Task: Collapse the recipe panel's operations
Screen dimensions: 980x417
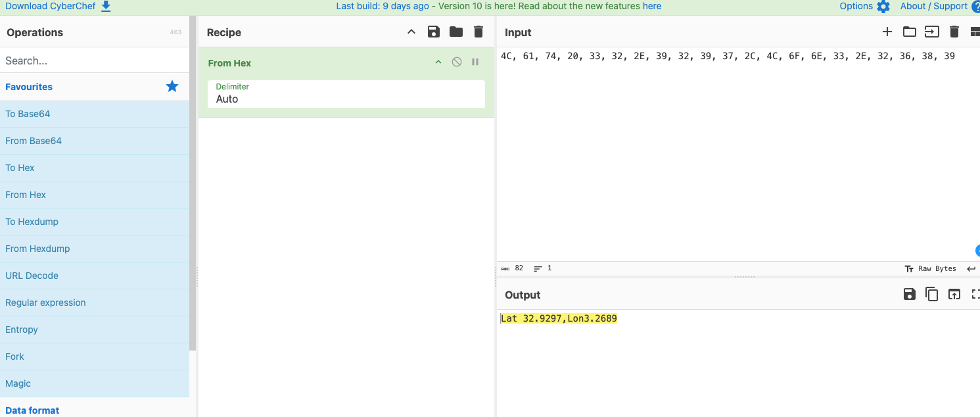Action: pos(411,32)
